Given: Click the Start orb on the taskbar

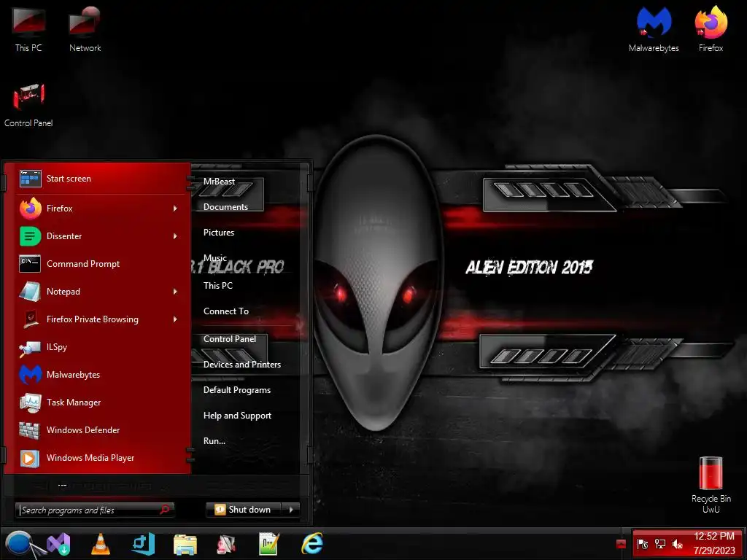Looking at the screenshot, I should coord(19,543).
